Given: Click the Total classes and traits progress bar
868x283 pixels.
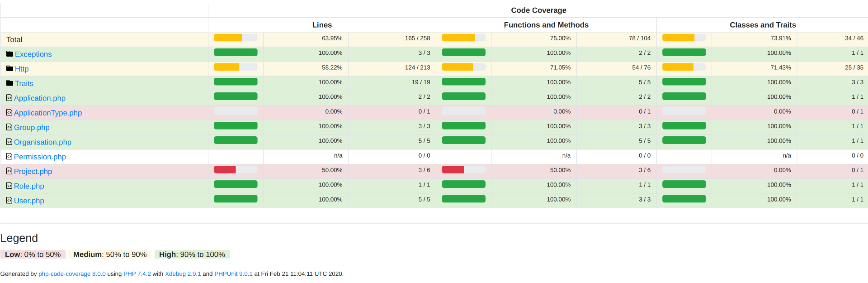Looking at the screenshot, I should pyautogui.click(x=684, y=38).
